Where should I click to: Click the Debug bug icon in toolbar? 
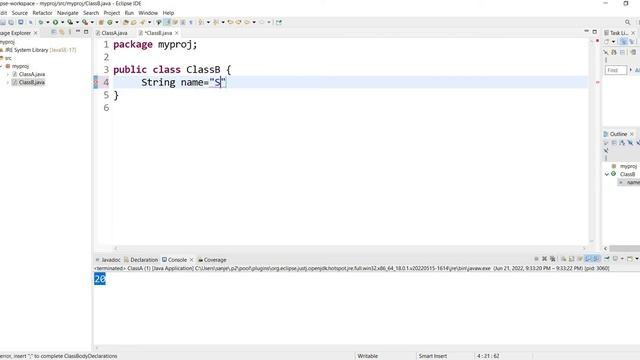(x=40, y=22)
